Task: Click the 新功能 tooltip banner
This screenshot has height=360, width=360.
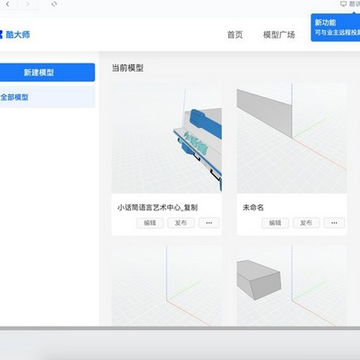Action: click(335, 27)
